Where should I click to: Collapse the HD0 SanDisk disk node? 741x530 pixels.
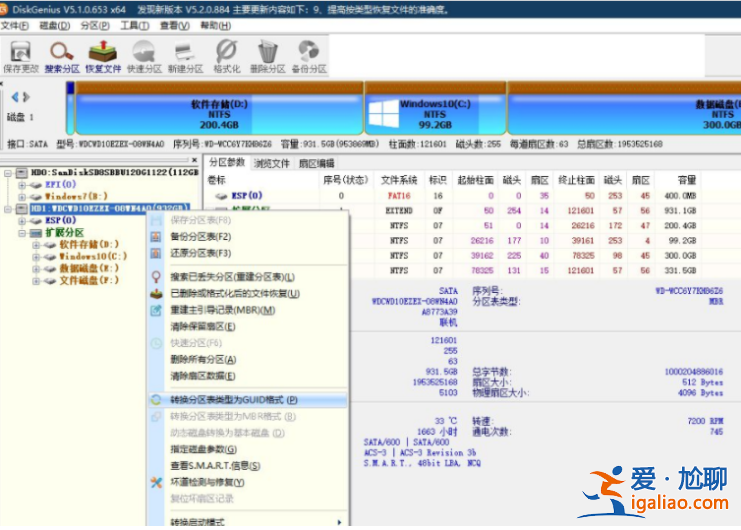point(8,173)
